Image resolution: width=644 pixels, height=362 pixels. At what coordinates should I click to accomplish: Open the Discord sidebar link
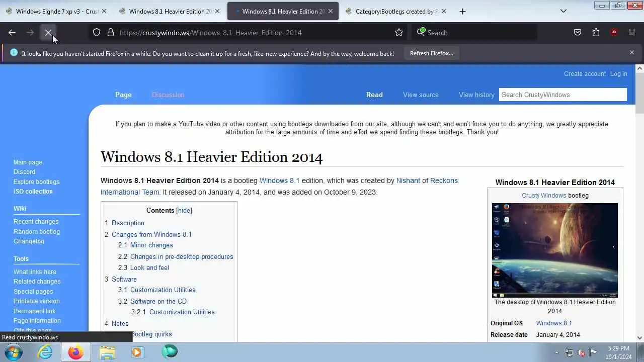click(24, 172)
